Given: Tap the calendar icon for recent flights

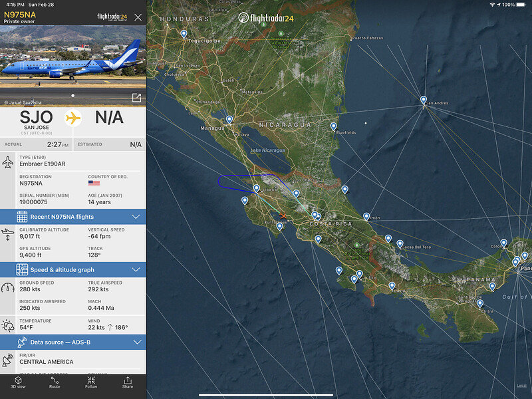Looking at the screenshot, I should tap(22, 217).
